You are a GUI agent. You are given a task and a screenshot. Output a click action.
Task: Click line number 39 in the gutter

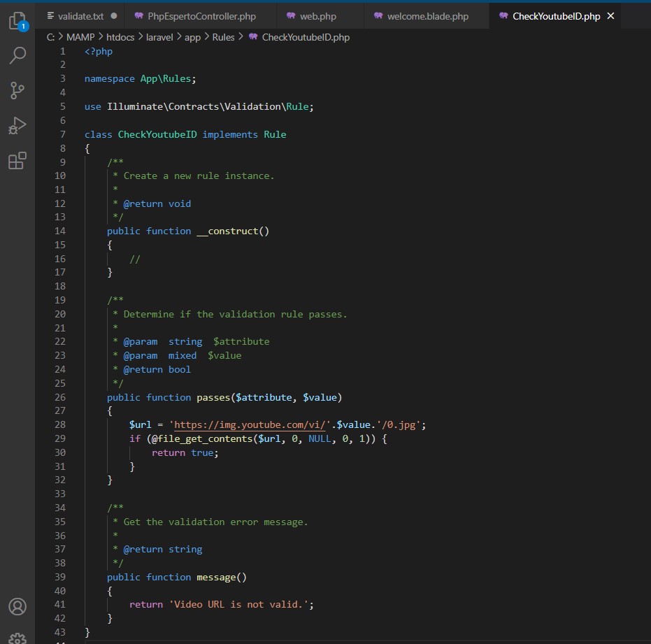point(60,577)
